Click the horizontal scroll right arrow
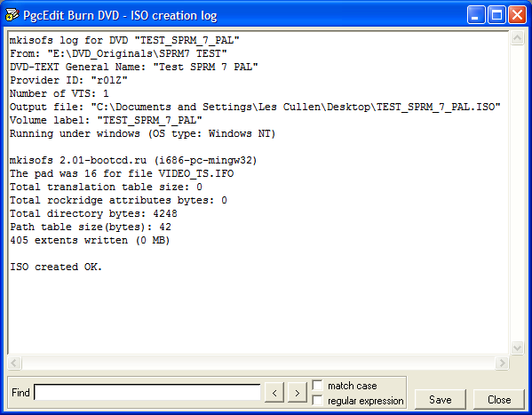Viewport: 532px width, 415px height. 502,363
